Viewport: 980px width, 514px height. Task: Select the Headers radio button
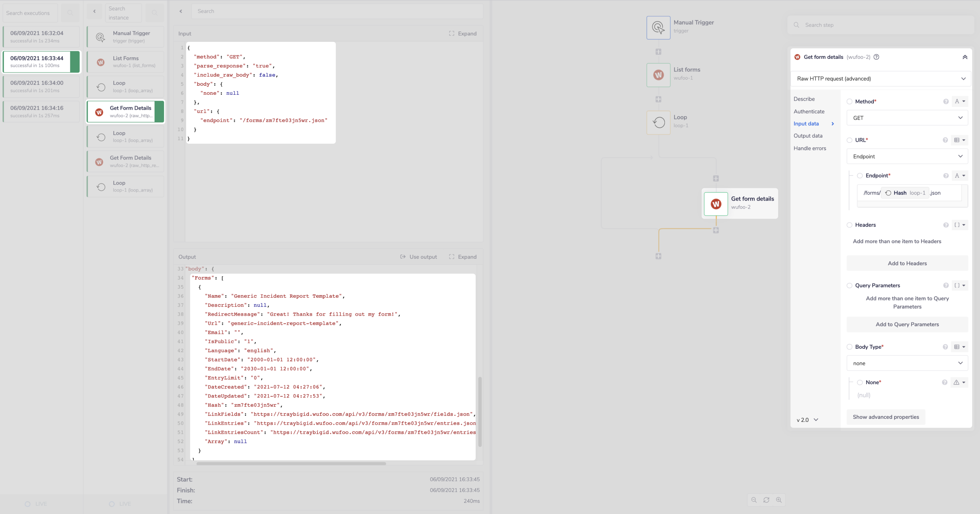(x=850, y=225)
